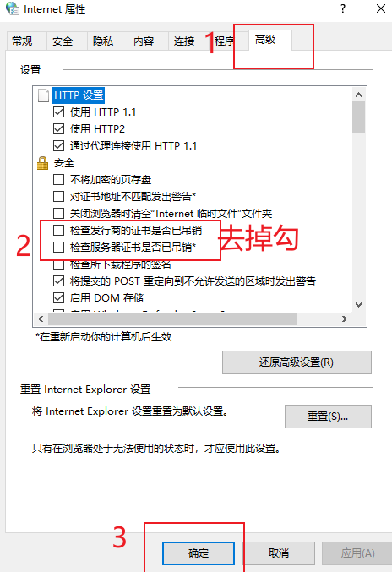Uncheck 启用 DOM 存储 checkbox

pos(58,298)
